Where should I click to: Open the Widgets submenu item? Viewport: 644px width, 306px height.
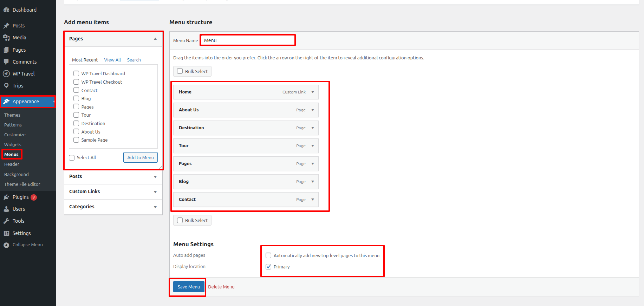click(x=13, y=144)
